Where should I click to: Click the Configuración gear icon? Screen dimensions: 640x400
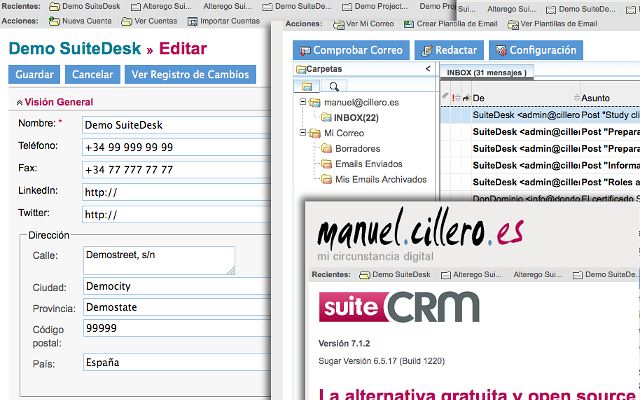tap(501, 51)
